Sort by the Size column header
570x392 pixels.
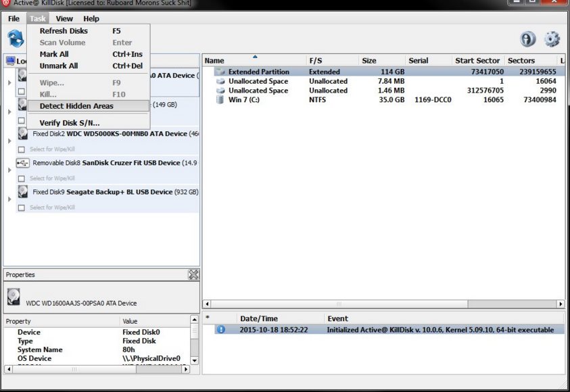coord(382,61)
